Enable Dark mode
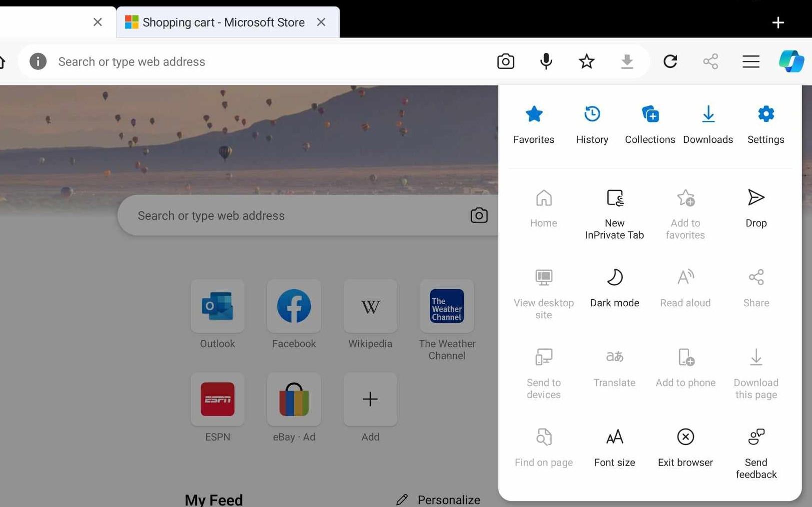This screenshot has width=812, height=507. [614, 287]
